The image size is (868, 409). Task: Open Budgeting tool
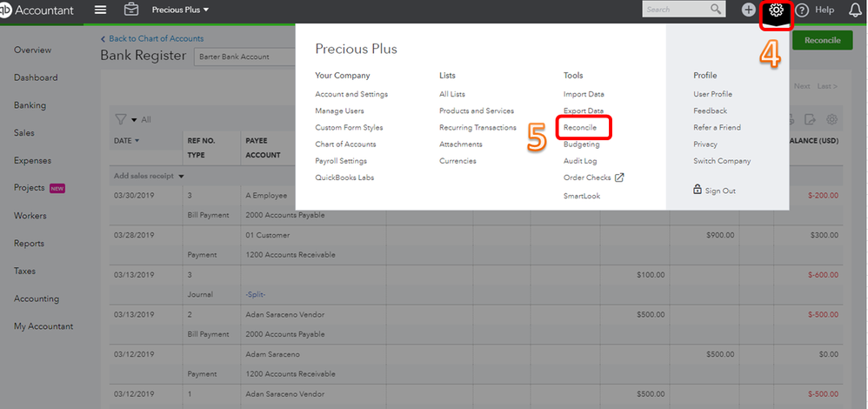581,144
